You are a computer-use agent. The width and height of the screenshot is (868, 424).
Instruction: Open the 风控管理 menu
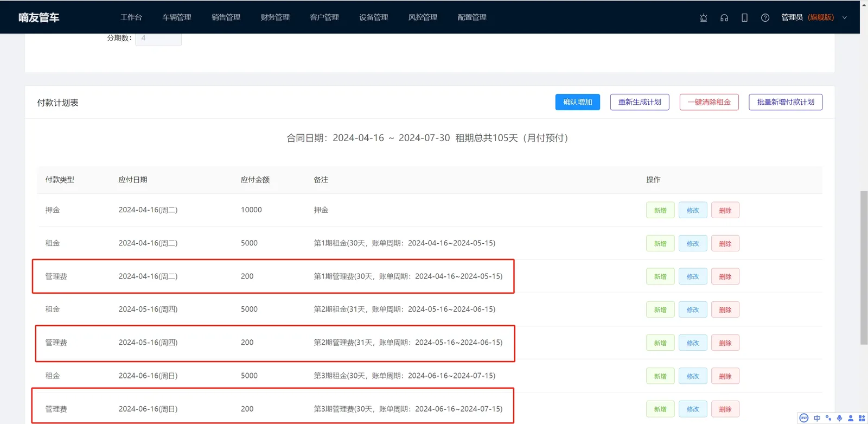[423, 17]
